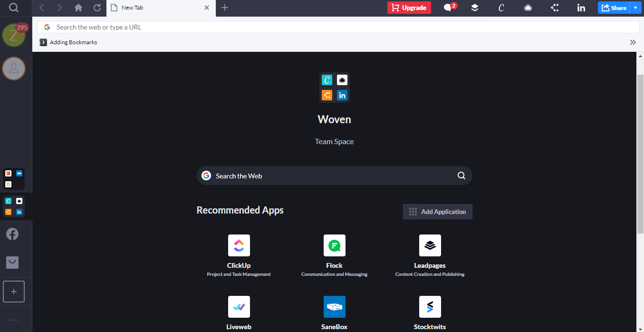Click Content Creation and Publishing caption
The height and width of the screenshot is (332, 644).
click(430, 274)
